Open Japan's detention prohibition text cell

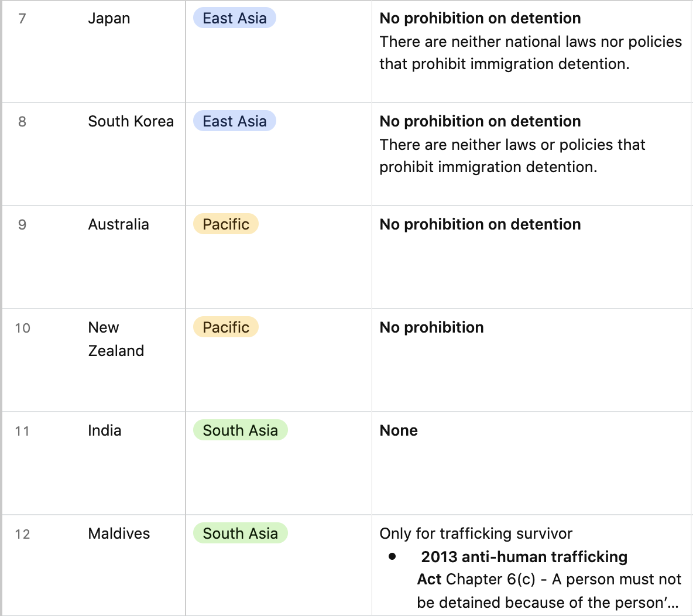pos(532,52)
